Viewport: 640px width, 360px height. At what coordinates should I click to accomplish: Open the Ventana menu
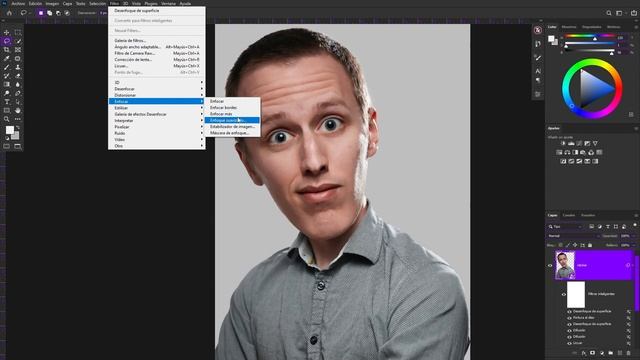click(x=168, y=3)
